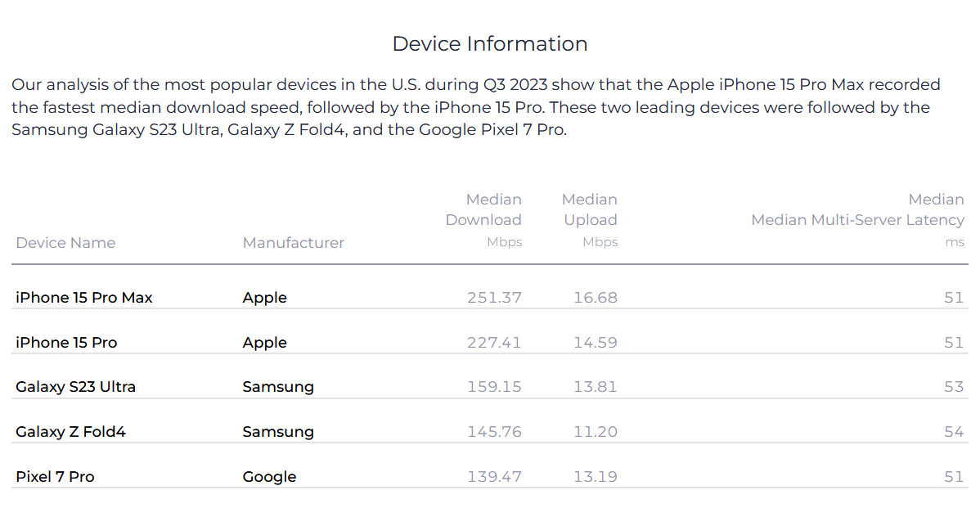Screen dimensions: 980x526
Task: Click the 11.20 upload speed value
Action: pos(595,432)
